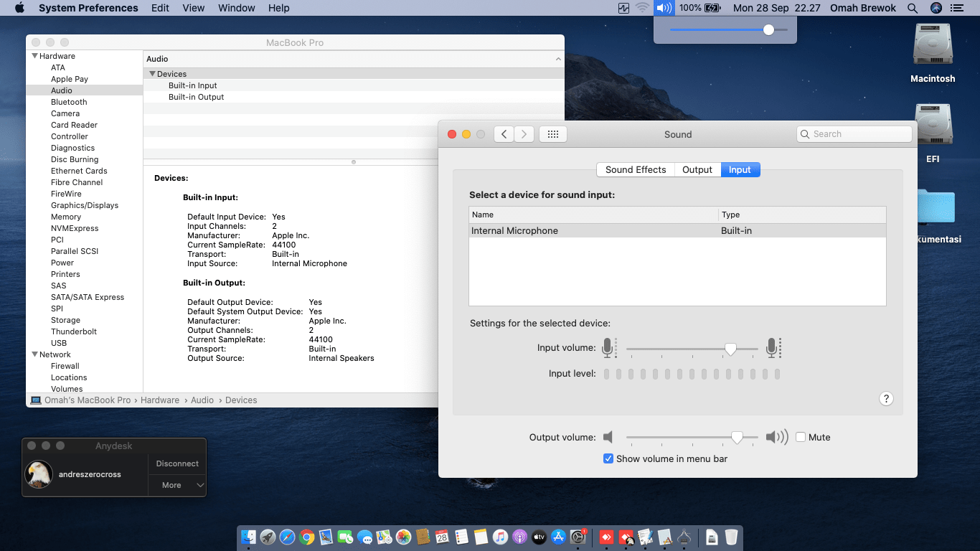This screenshot has width=980, height=551.
Task: Enable the Mute checkbox
Action: click(801, 437)
